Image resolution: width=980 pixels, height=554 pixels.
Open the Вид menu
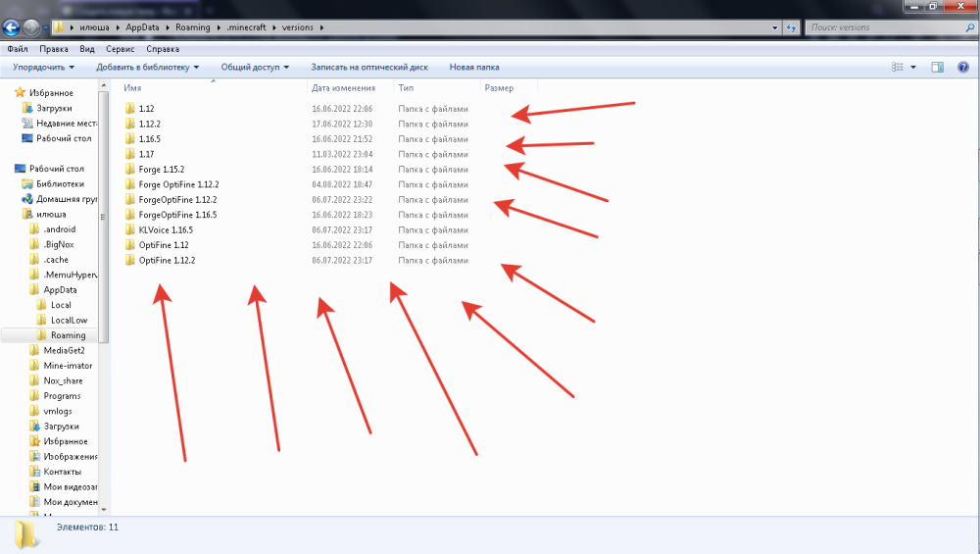click(87, 49)
